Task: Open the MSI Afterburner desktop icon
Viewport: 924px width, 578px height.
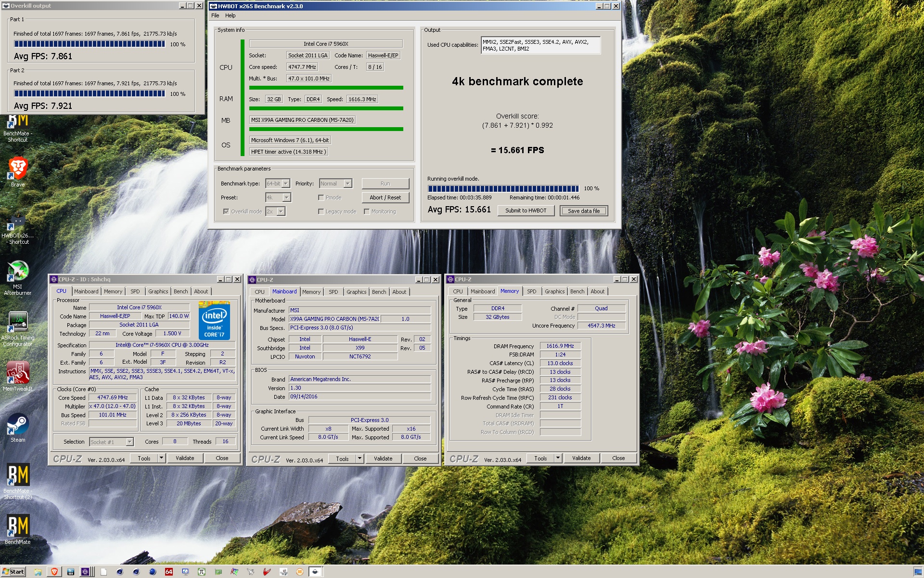Action: coord(18,277)
